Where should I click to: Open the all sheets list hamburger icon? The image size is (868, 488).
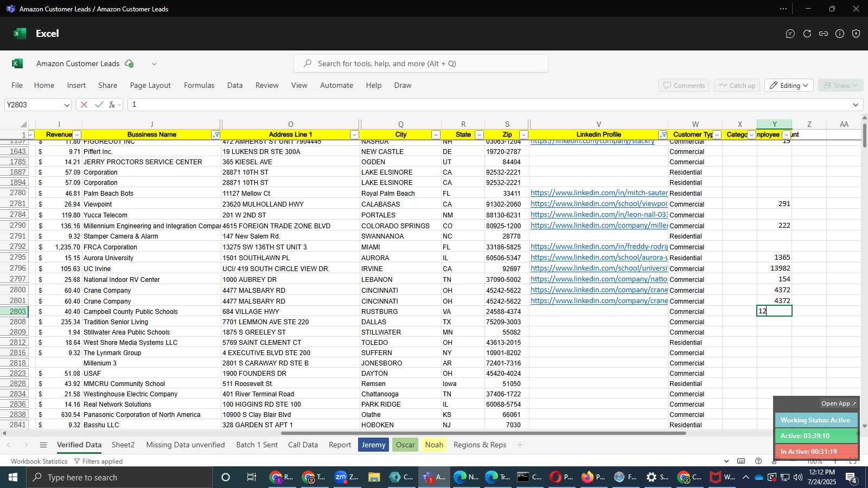click(x=43, y=445)
